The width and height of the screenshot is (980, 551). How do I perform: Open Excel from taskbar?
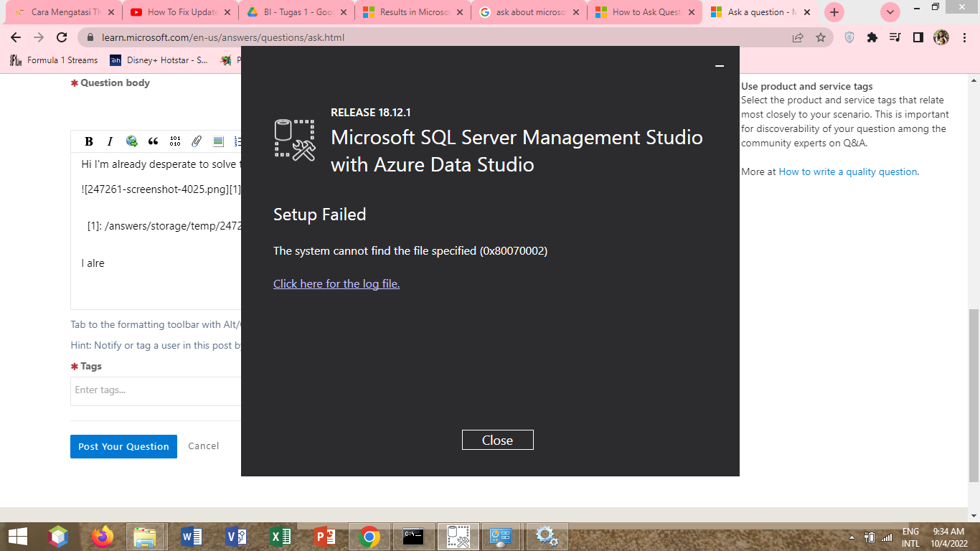(x=280, y=536)
